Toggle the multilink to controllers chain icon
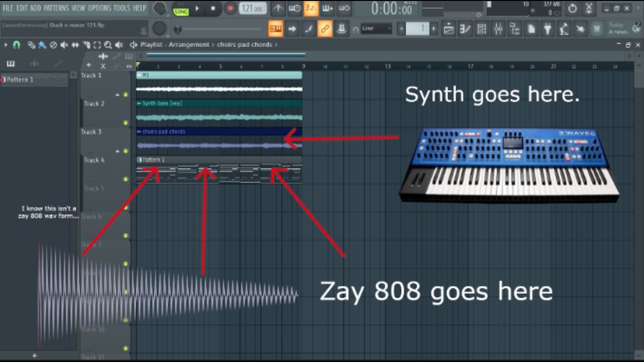This screenshot has width=644, height=362. [x=325, y=29]
